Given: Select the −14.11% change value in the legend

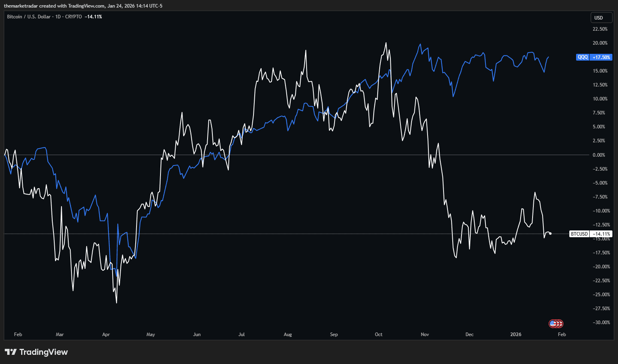Looking at the screenshot, I should (93, 16).
